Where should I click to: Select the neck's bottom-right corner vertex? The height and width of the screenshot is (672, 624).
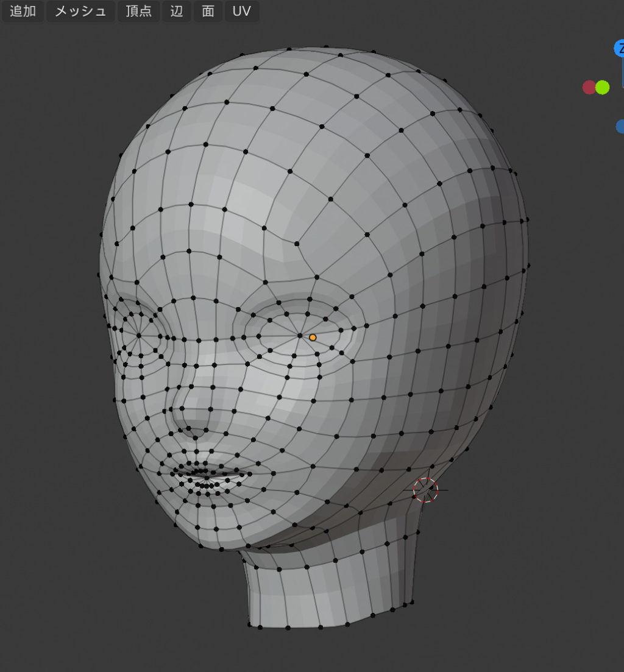coord(403,606)
